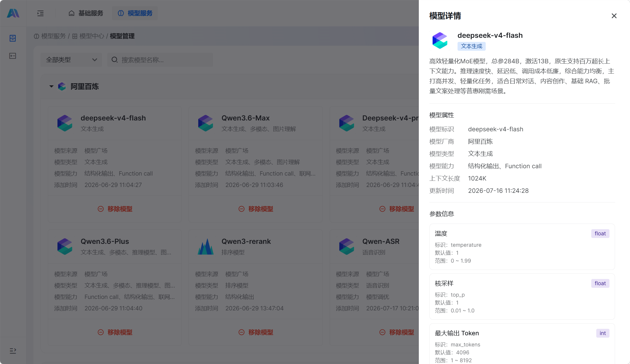Open the deepseek-v4-flash card logo

click(65, 123)
